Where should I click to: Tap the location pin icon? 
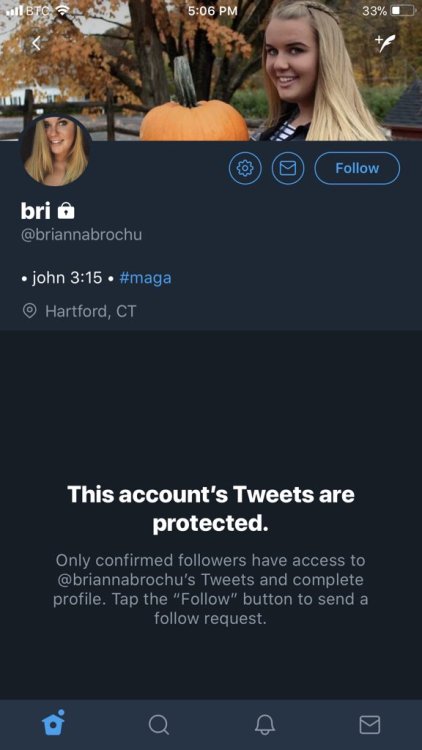(30, 311)
